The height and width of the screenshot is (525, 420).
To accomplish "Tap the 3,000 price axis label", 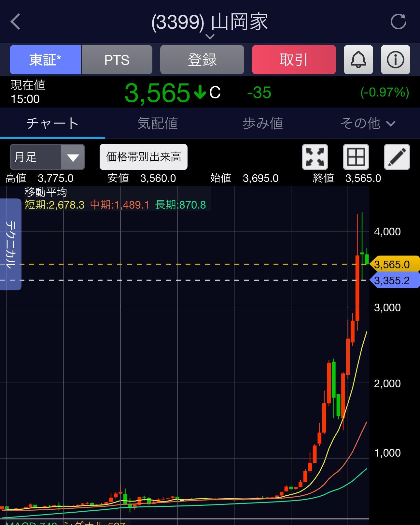I will tap(387, 308).
